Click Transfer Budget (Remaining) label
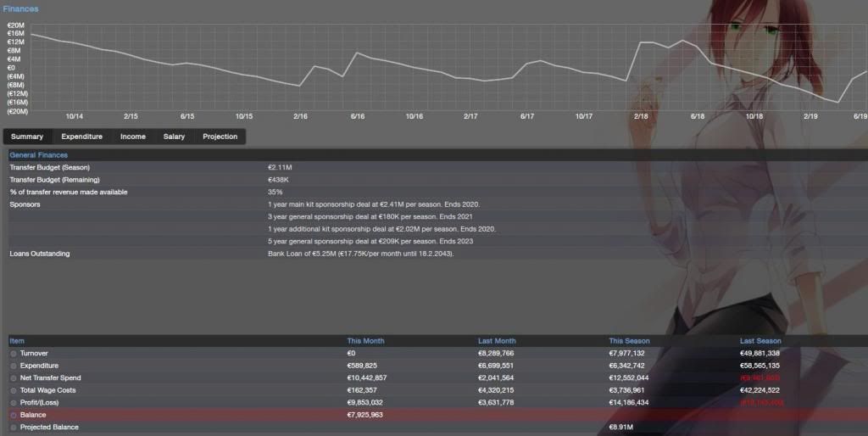Viewport: 868px width, 436px height. tap(54, 180)
